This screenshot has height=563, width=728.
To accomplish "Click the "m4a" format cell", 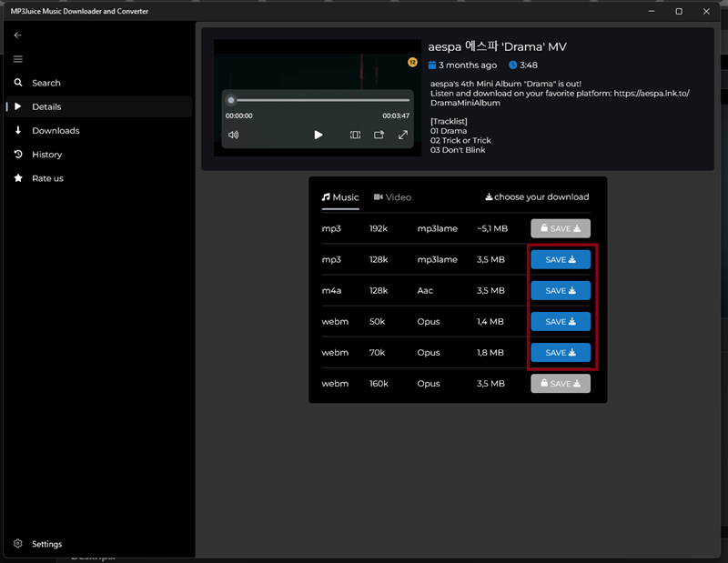I will 331,290.
